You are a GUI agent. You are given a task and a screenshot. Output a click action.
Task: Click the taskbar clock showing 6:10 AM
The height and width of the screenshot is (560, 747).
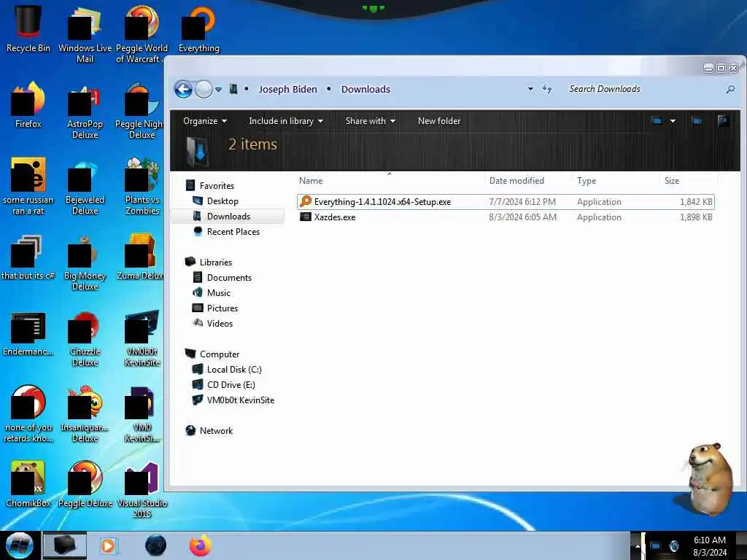pos(709,546)
